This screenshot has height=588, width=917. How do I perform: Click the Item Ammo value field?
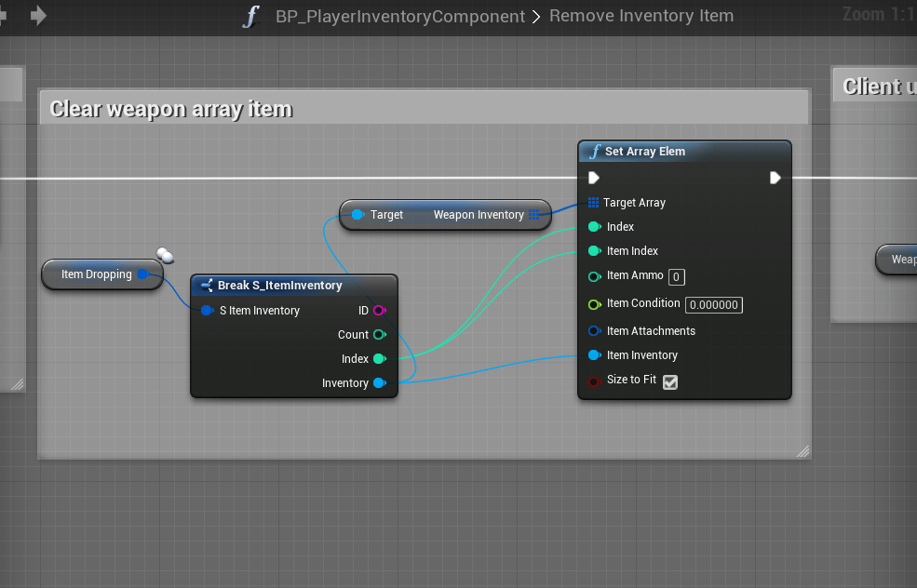tap(677, 276)
